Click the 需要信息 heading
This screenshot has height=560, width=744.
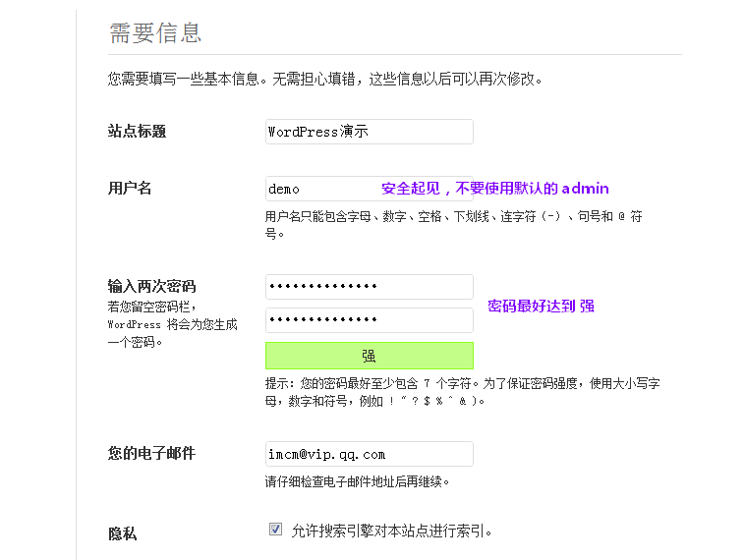(155, 32)
